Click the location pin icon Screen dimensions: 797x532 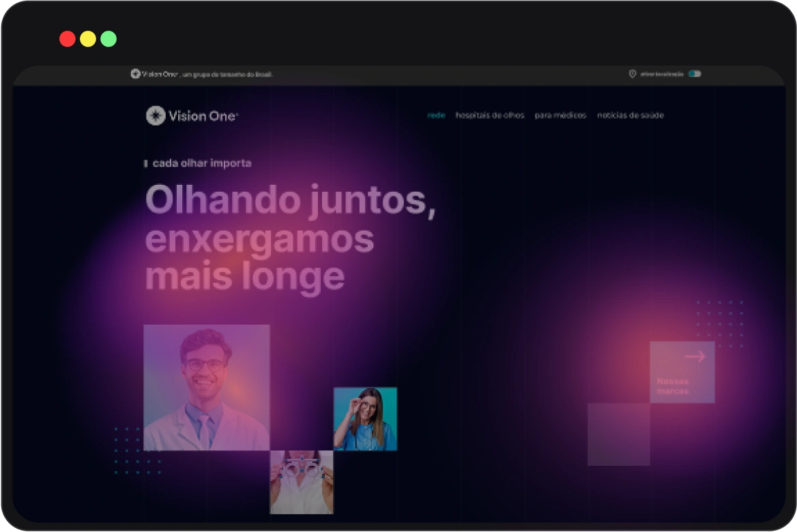coord(633,74)
